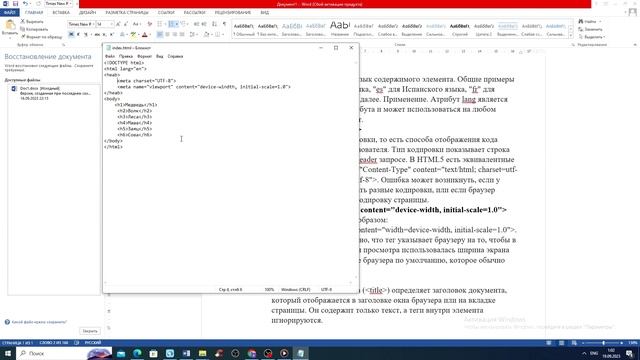640x360 pixels.
Task: Open the Change Case (Аа) dropdown
Action: [x=137, y=24]
